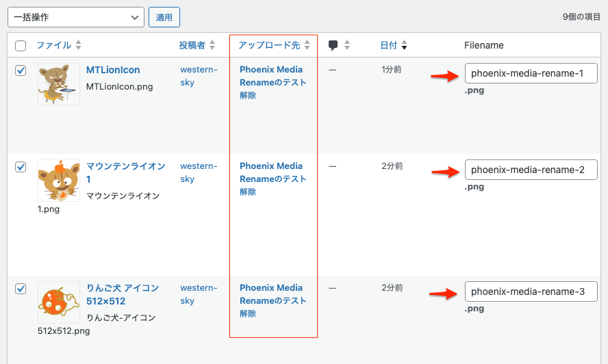Click the MTLionIcon title link
The image size is (608, 364).
[x=113, y=70]
